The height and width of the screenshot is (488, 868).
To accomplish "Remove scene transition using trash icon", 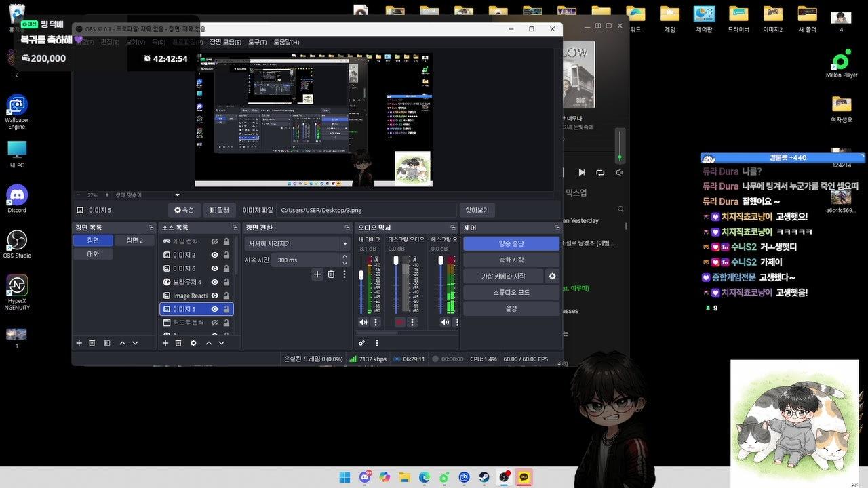I will (331, 274).
